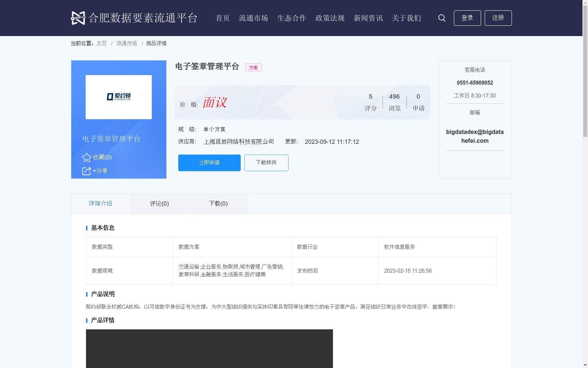Click scrollbar up arrow
Viewport: 588px width, 368px height.
coord(585,3)
